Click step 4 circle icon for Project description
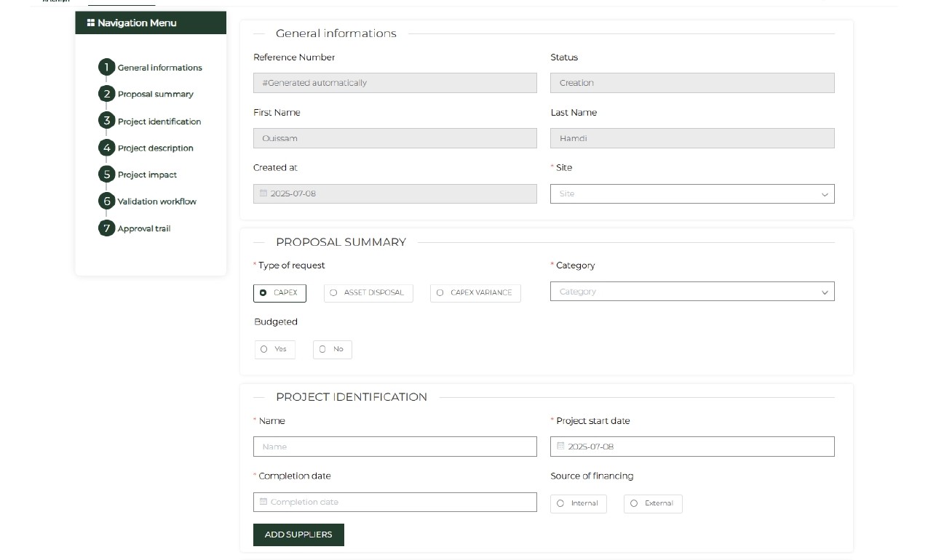The image size is (928, 560). click(106, 148)
